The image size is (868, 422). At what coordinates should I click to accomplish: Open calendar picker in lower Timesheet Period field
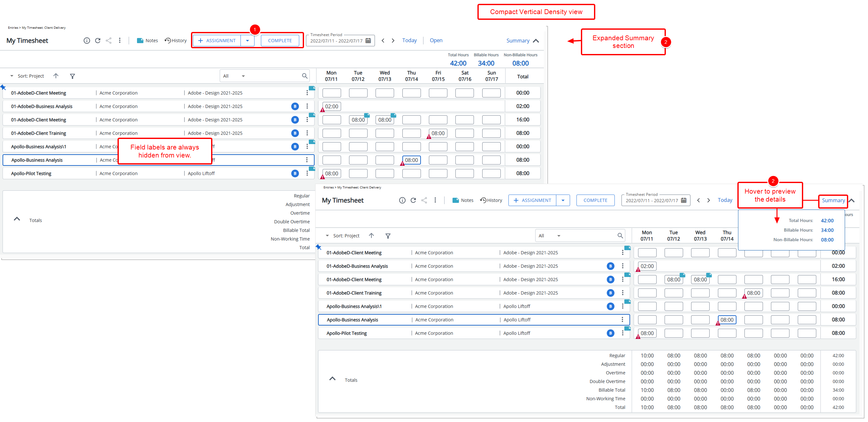point(684,201)
